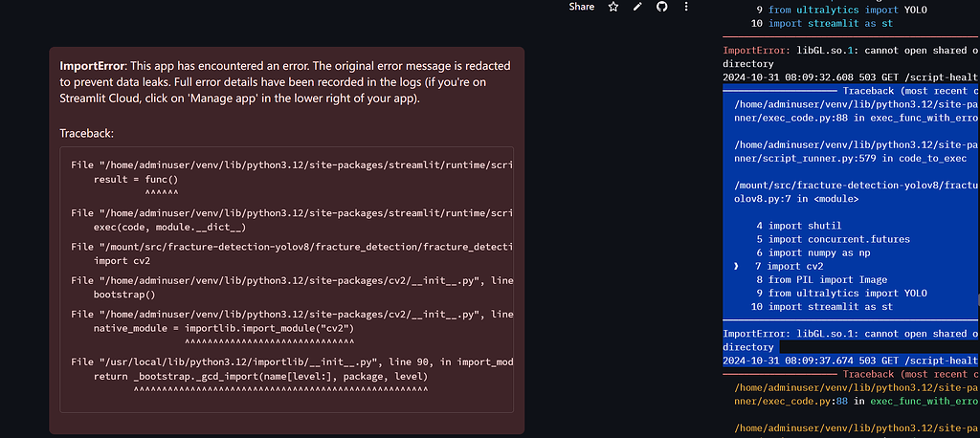Click the 'return _bootstrap._gcd_import' line
Screen dimensions: 980x438
coord(260,377)
